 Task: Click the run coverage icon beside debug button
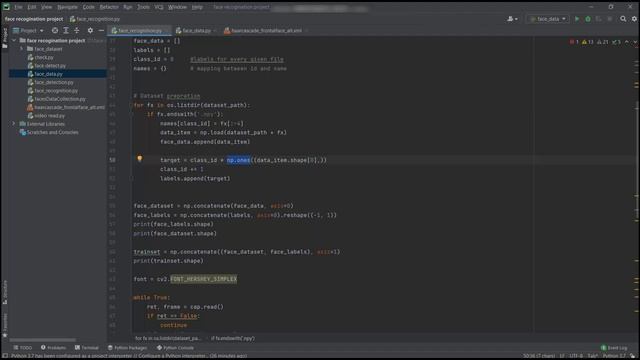tap(599, 19)
